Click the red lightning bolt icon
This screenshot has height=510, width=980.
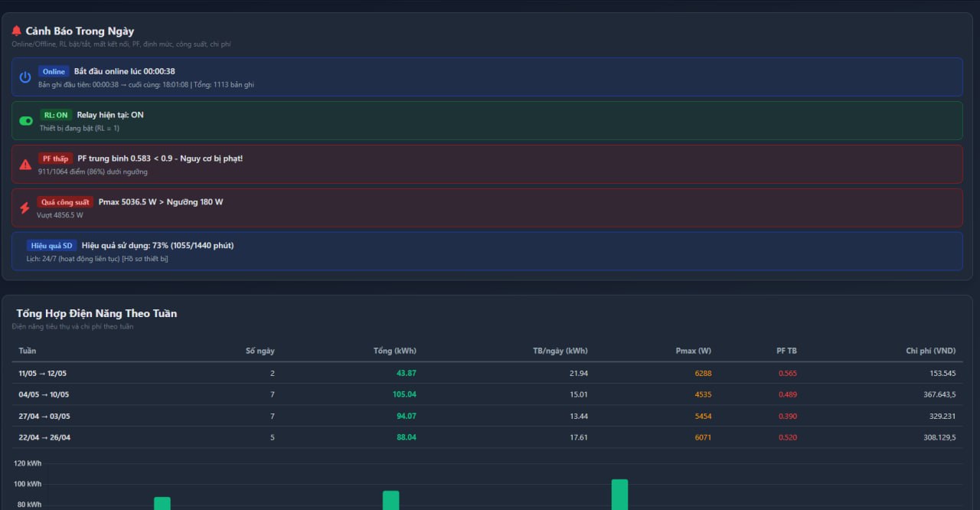tap(24, 208)
